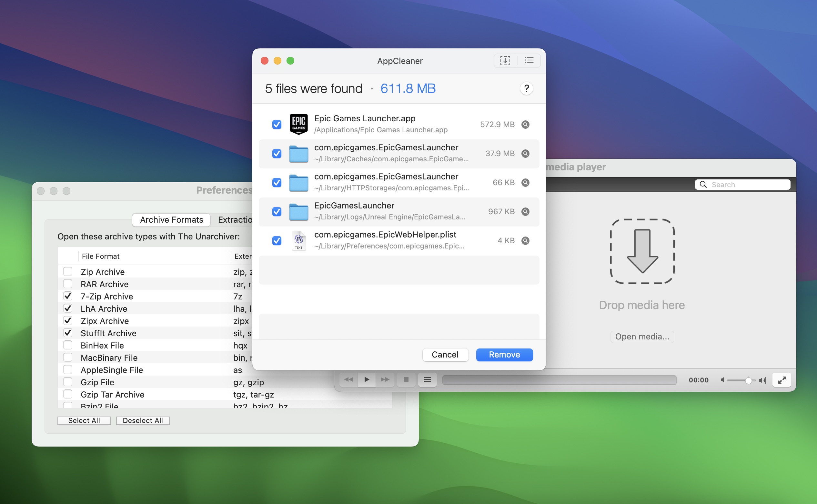
Task: Click the help question mark button
Action: click(526, 89)
